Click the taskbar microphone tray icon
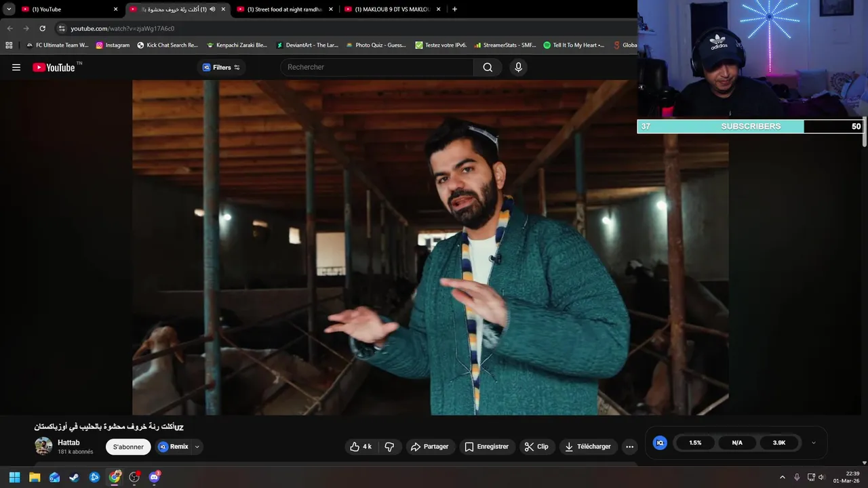Screen dimensions: 868x488 click(x=797, y=477)
